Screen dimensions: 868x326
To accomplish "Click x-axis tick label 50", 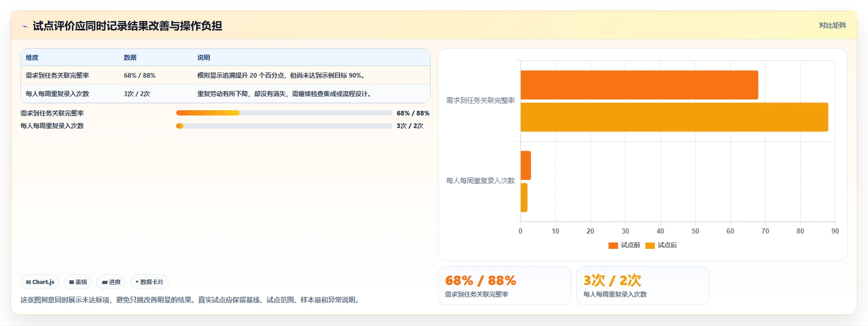I will 695,231.
